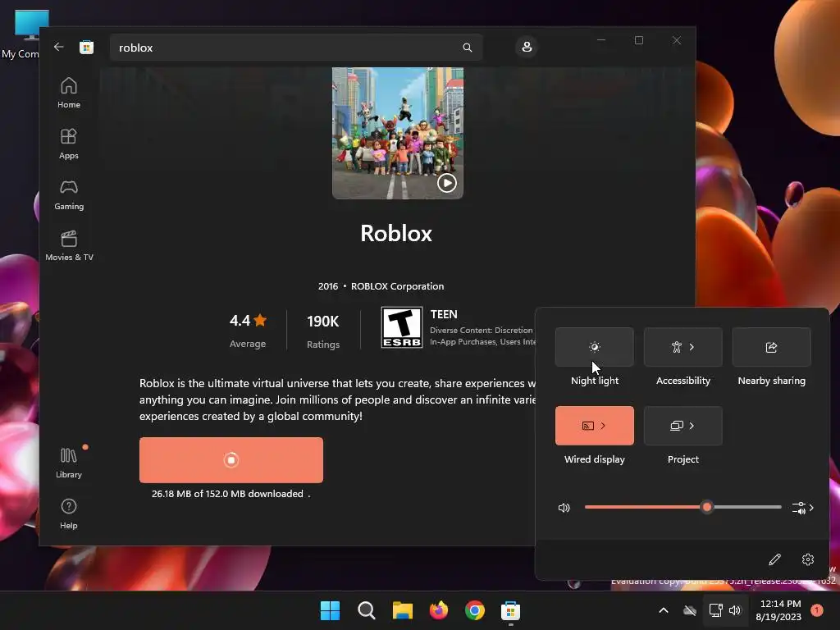Open File Explorer from taskbar
The width and height of the screenshot is (840, 630).
[402, 610]
